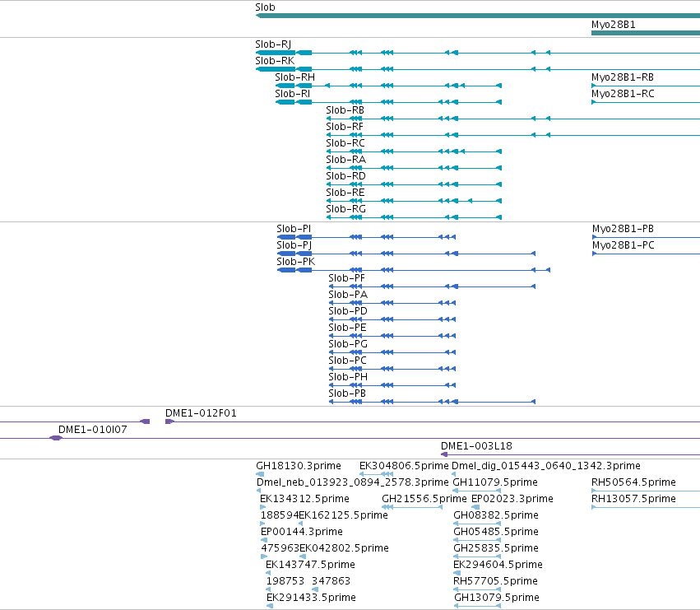Select the Slob-RA transcript
Viewport: 700px width, 610px height.
(414, 168)
